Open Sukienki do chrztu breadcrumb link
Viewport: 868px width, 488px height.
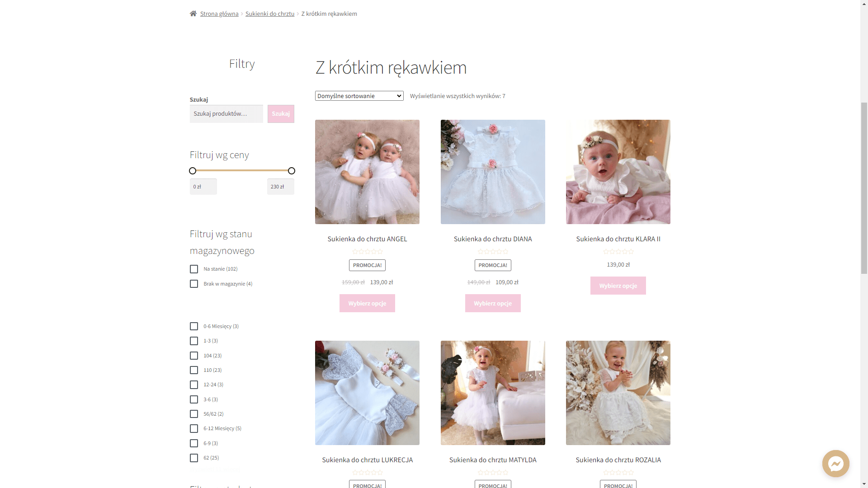[269, 14]
